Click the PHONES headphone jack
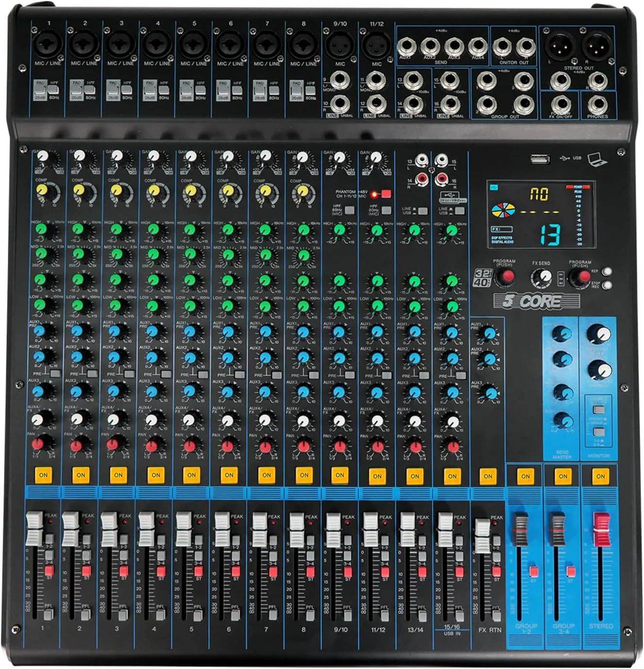The height and width of the screenshot is (669, 644). [x=597, y=103]
